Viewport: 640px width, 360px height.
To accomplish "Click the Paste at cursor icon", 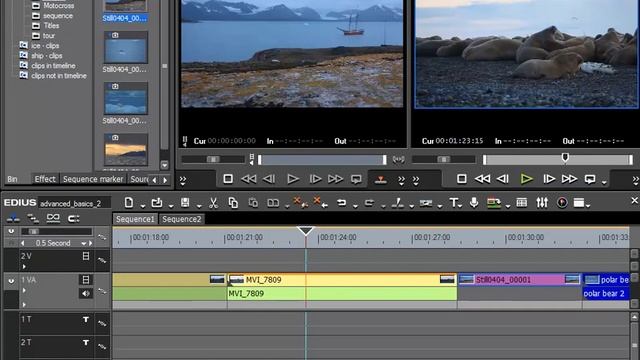I will click(253, 202).
